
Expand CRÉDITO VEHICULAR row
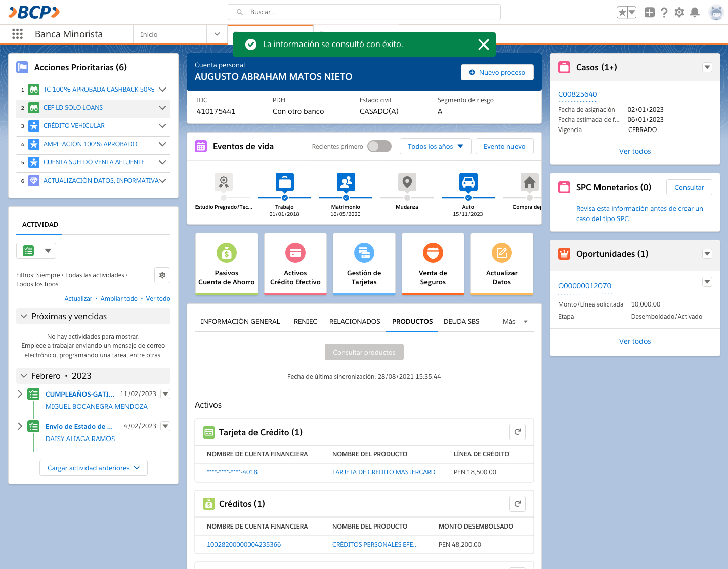click(162, 126)
